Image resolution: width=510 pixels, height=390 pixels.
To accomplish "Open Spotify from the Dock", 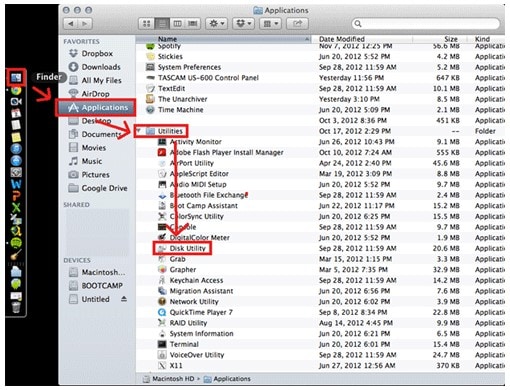I will pos(16,243).
